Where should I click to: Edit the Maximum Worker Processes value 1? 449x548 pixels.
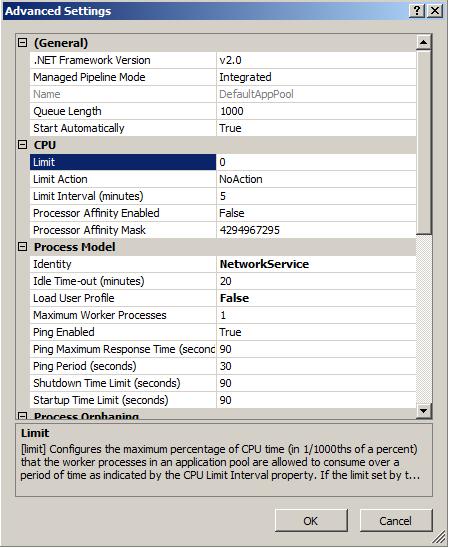(316, 315)
